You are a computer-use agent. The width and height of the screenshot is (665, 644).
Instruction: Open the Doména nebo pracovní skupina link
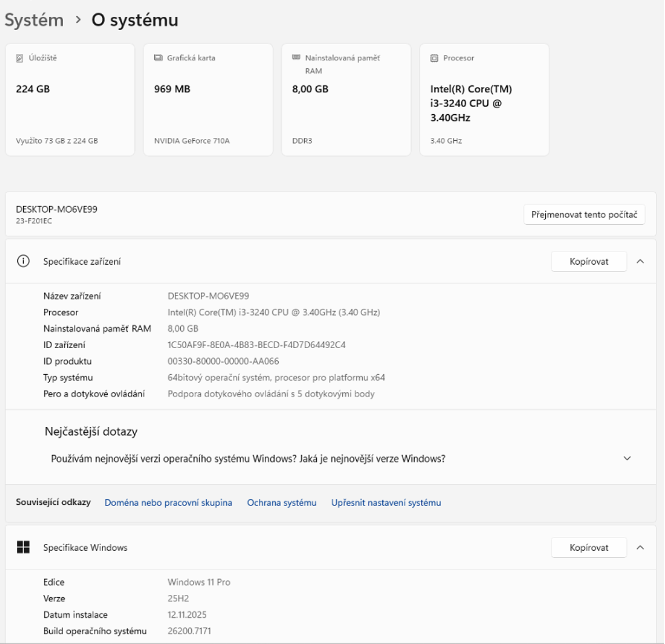[168, 503]
